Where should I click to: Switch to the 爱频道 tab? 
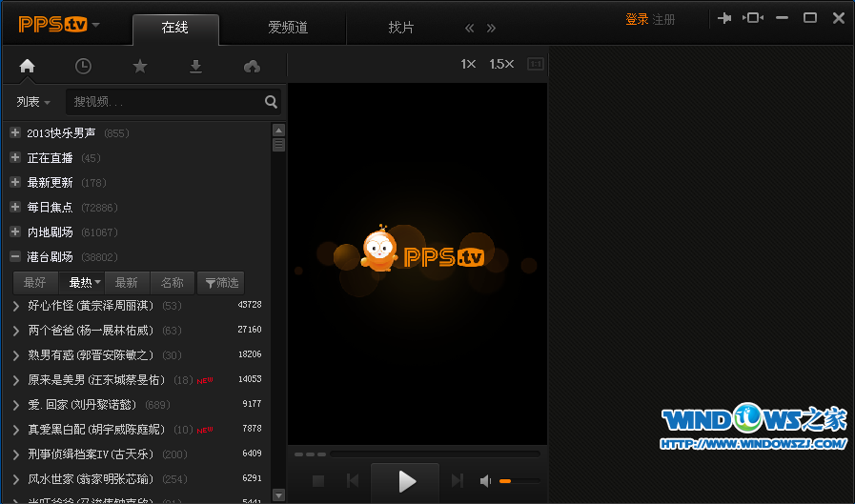point(288,28)
